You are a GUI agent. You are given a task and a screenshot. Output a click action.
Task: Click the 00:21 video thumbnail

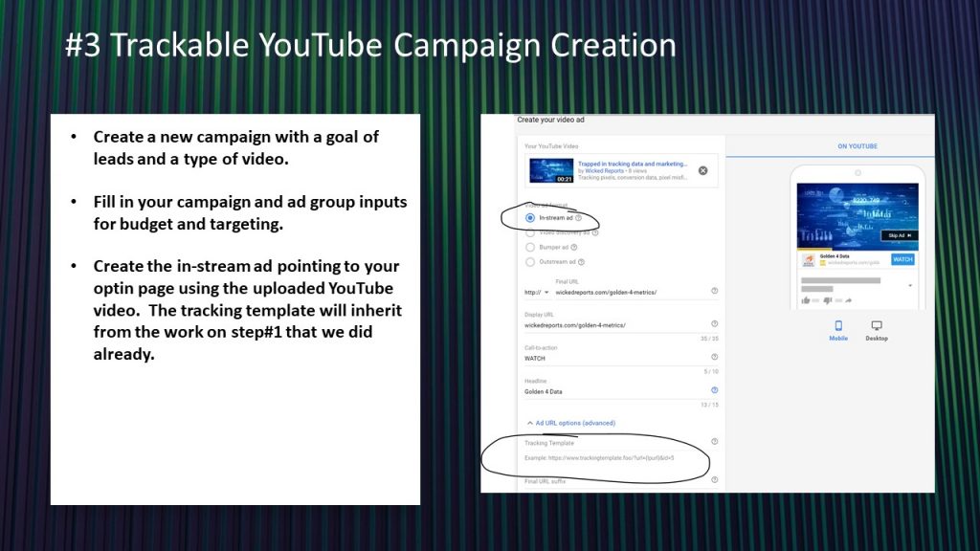pos(551,170)
